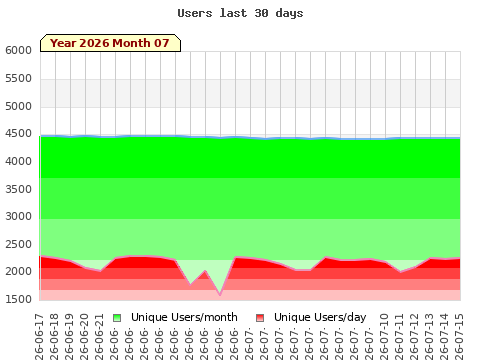Click the 26-06-20 date label
The width and height of the screenshot is (480, 360).
84,337
